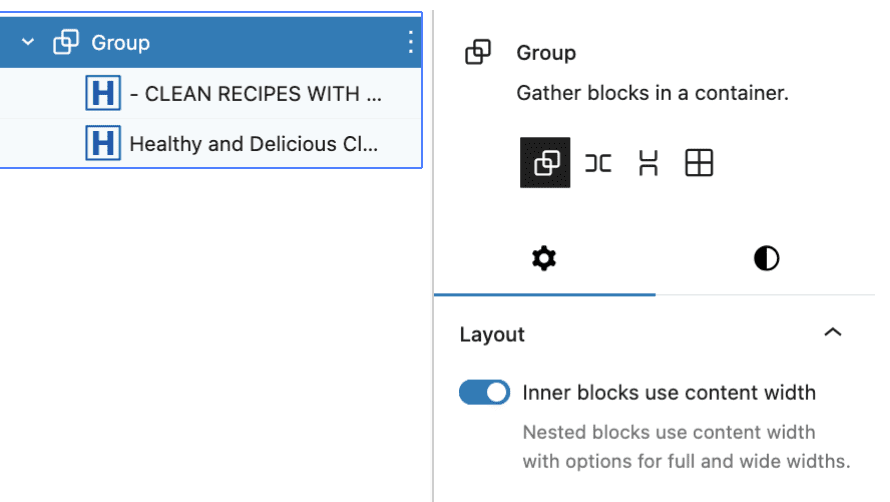Open Group options three-dot menu
The width and height of the screenshot is (890, 502).
(x=410, y=43)
